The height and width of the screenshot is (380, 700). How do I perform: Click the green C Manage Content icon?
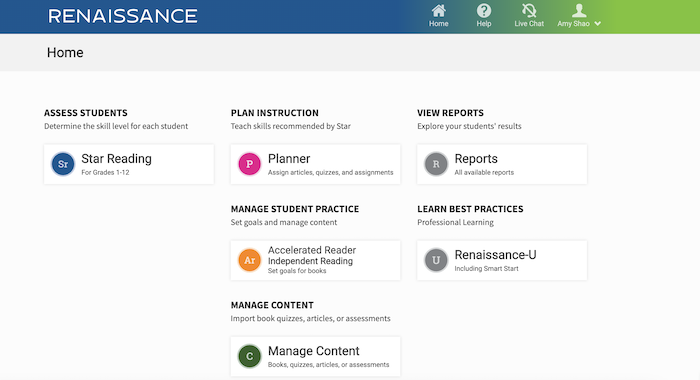pyautogui.click(x=250, y=356)
